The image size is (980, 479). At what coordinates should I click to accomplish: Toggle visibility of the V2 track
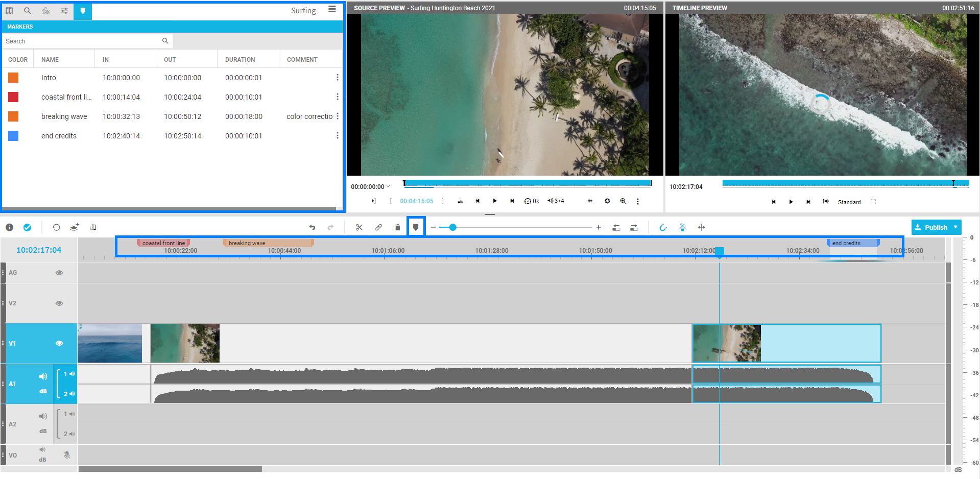(59, 303)
